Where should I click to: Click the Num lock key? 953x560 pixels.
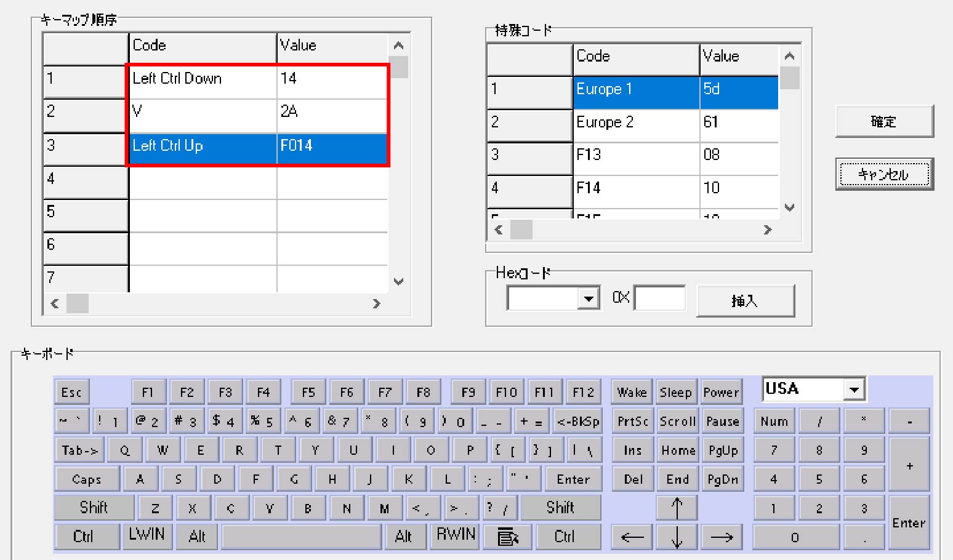pos(774,422)
